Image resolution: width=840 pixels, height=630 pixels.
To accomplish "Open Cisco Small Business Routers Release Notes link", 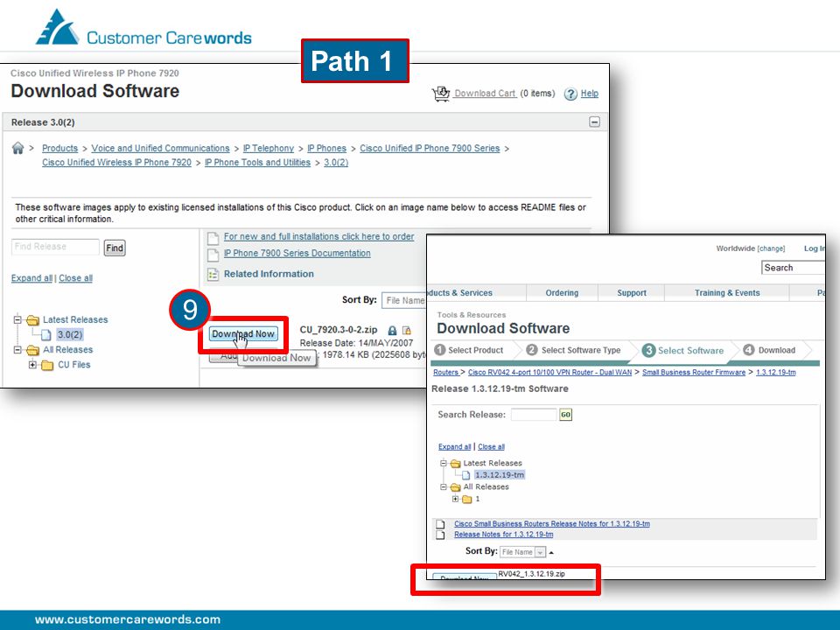I will click(x=552, y=524).
